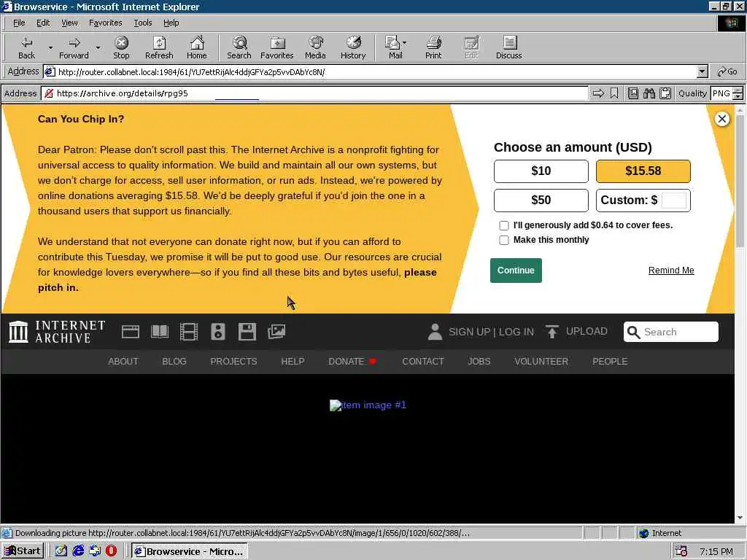Expand the IE address bar dropdown
The height and width of the screenshot is (560, 747).
702,72
